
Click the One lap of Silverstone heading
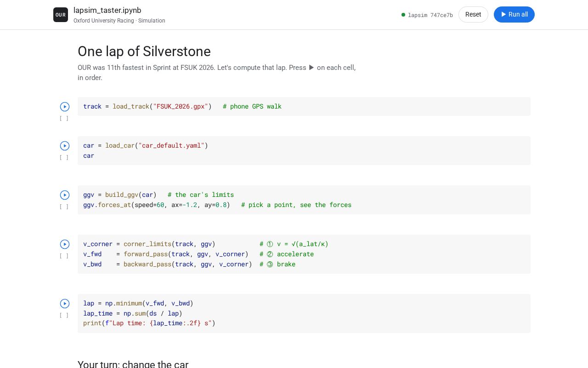144,52
